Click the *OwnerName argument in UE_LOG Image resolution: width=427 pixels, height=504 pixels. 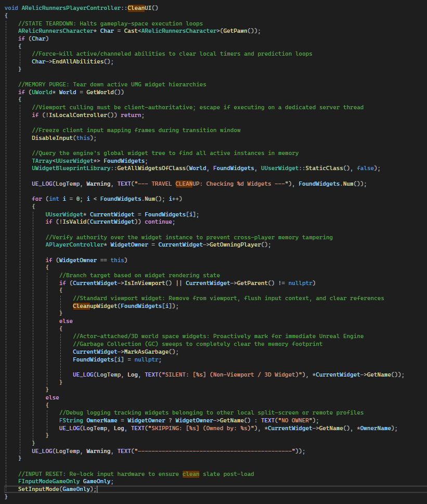click(x=374, y=428)
